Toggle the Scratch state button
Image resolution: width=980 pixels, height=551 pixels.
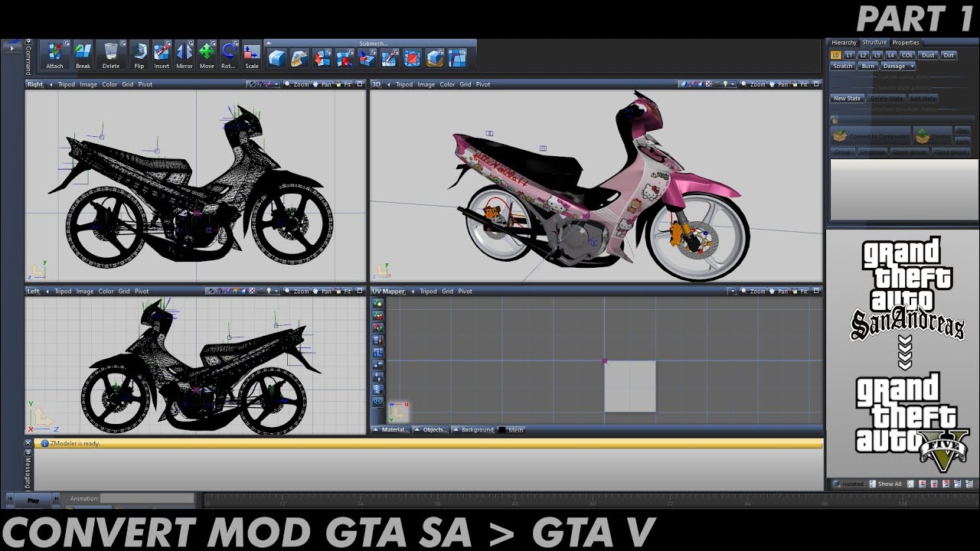[842, 66]
